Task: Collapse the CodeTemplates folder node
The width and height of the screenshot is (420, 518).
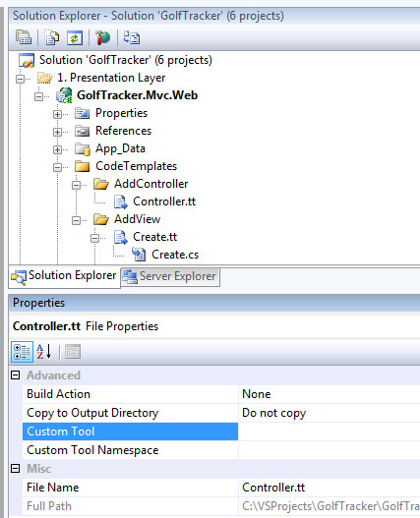Action: click(58, 167)
